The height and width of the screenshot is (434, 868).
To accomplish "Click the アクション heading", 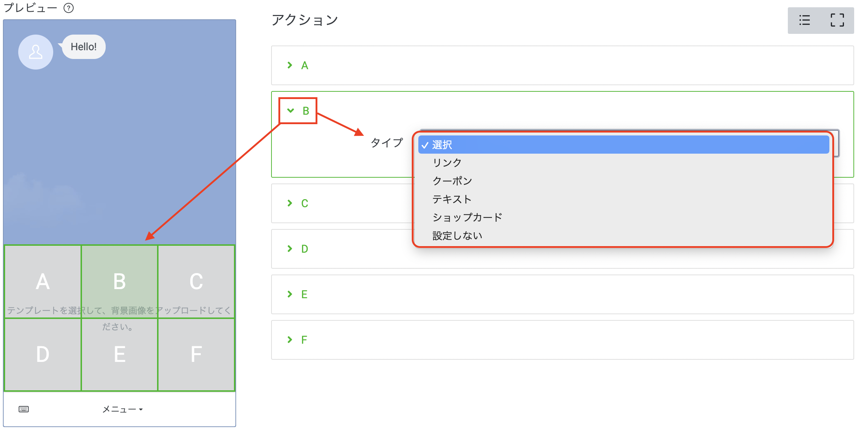I will (x=305, y=20).
